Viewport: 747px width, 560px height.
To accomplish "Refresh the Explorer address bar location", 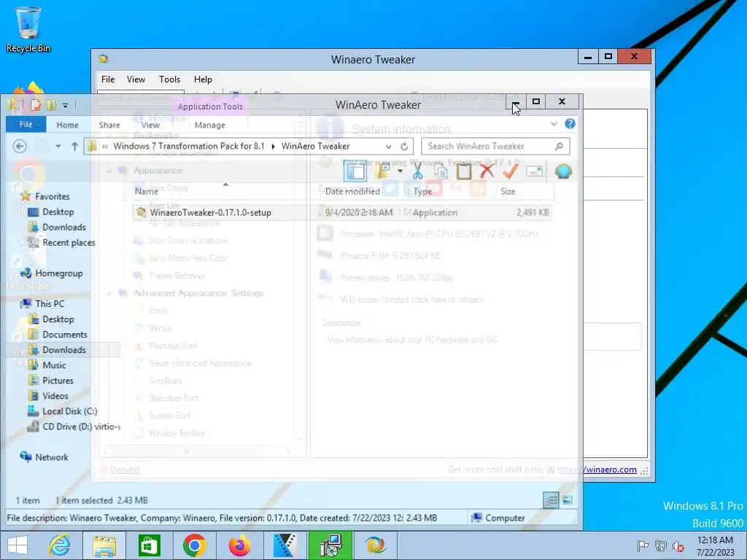I will [x=404, y=146].
